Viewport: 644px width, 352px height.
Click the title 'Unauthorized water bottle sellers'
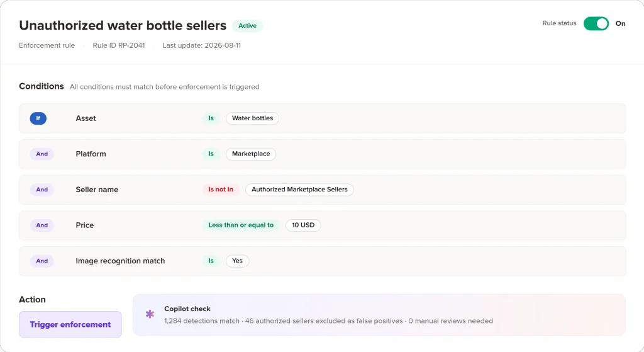123,25
